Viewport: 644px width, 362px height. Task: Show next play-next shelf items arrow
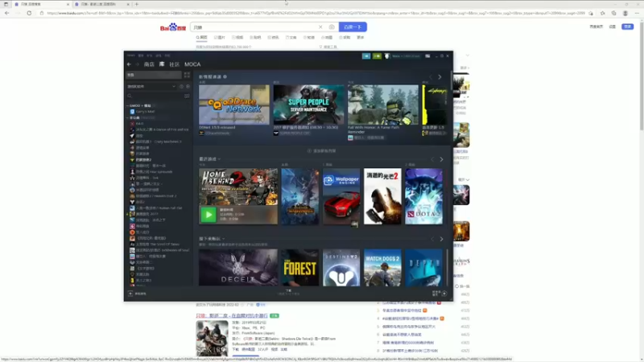pos(441,239)
